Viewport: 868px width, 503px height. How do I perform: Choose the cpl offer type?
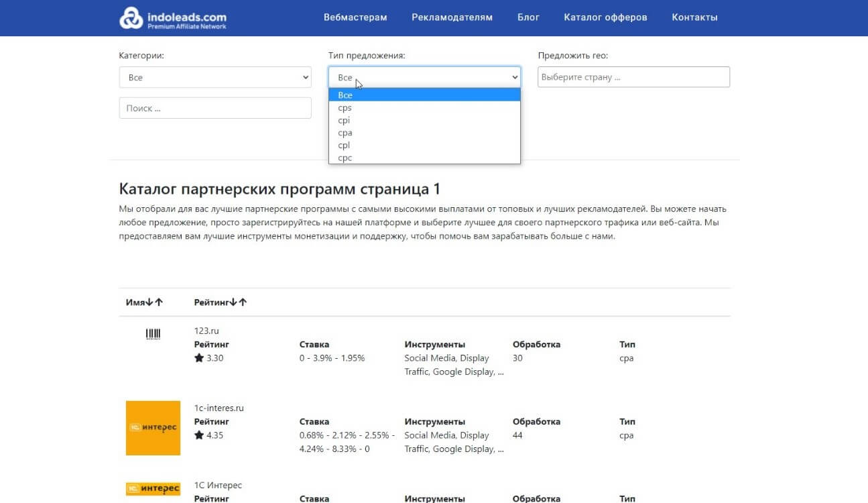click(x=424, y=146)
